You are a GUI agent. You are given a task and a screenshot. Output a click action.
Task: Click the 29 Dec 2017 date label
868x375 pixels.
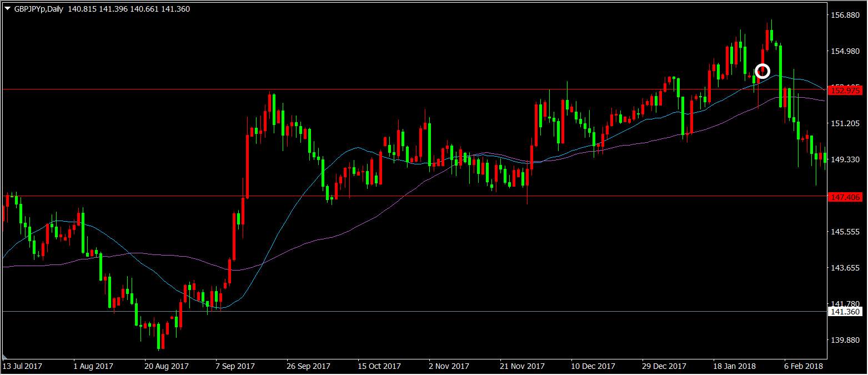click(x=664, y=366)
